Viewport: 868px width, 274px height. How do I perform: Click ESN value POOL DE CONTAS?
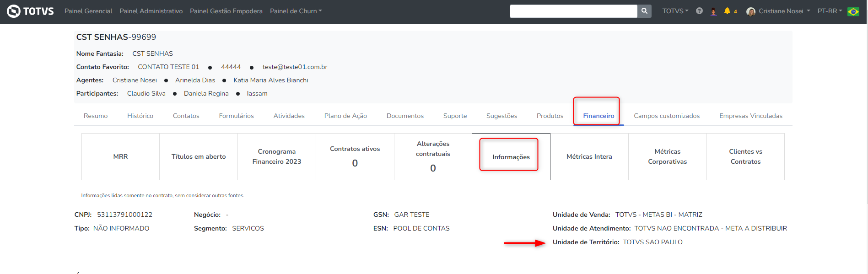tap(421, 228)
